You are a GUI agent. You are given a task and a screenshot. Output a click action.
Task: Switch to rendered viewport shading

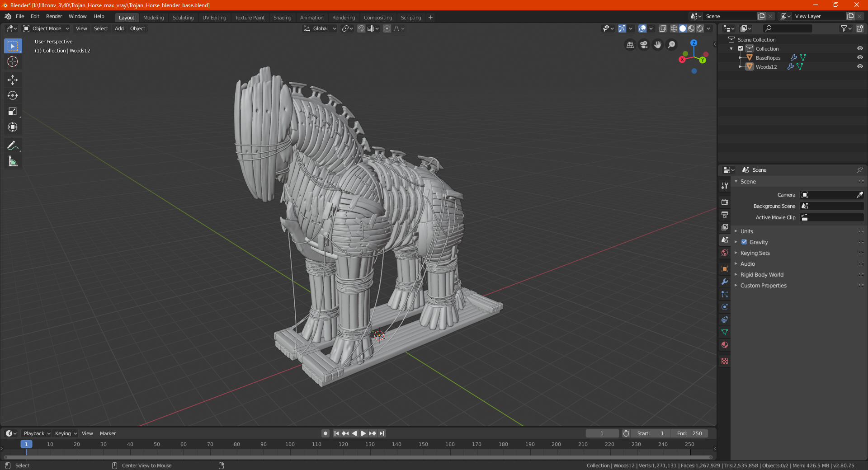700,28
